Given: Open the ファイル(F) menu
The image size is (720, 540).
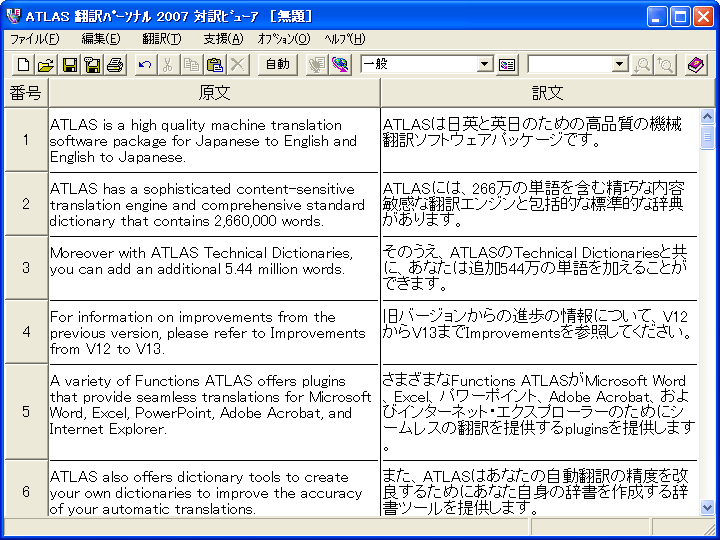Looking at the screenshot, I should pos(35,39).
